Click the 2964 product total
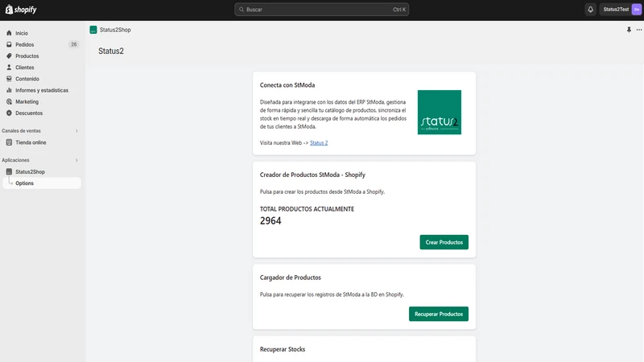 270,220
